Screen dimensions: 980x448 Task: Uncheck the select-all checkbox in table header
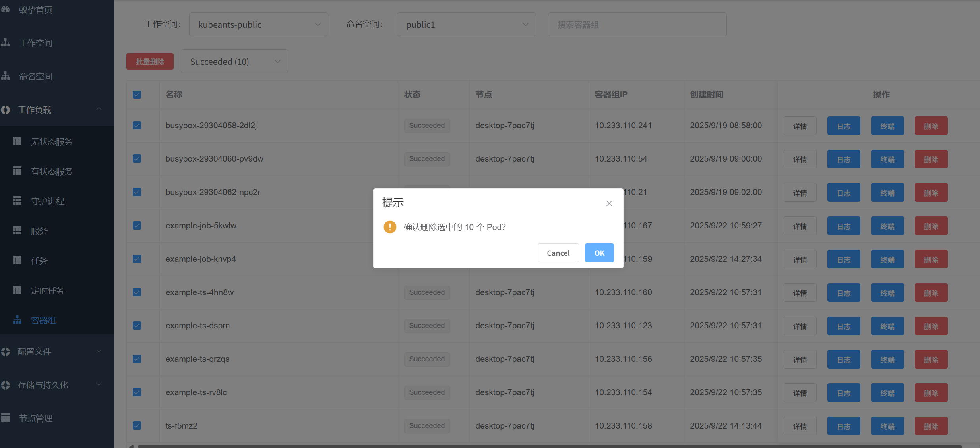coord(137,95)
